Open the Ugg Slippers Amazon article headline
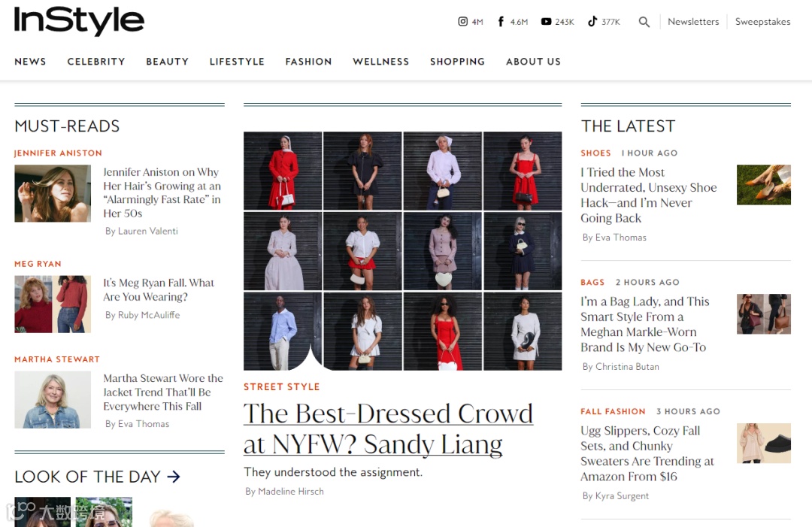This screenshot has width=812, height=527. click(x=647, y=453)
